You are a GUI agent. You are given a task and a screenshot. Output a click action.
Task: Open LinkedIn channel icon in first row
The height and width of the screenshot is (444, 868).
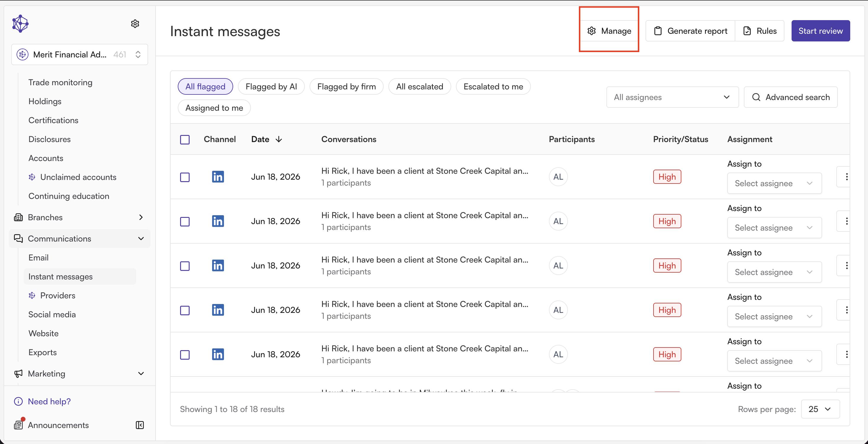pyautogui.click(x=218, y=177)
